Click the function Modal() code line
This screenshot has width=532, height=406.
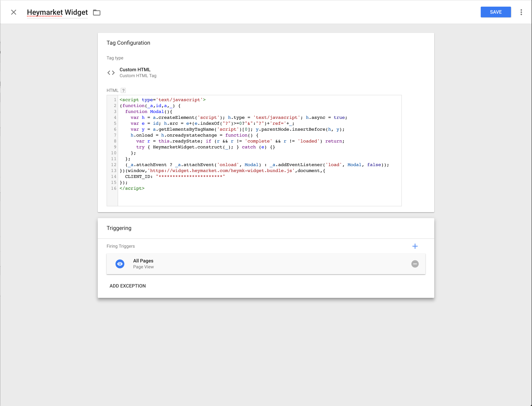(x=148, y=112)
